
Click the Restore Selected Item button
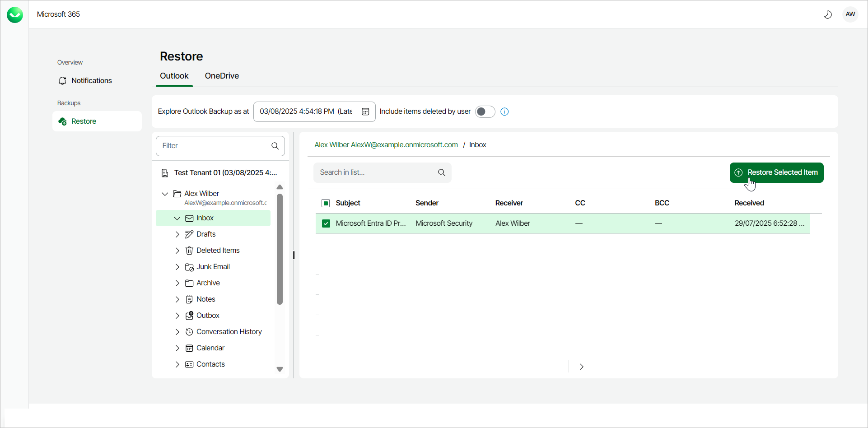[x=776, y=172]
